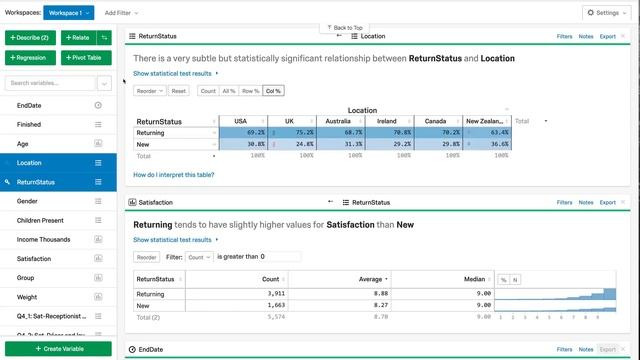Viewport: 640px width, 360px height.
Task: Expand Show statistical test results for Satisfaction
Action: (x=176, y=240)
